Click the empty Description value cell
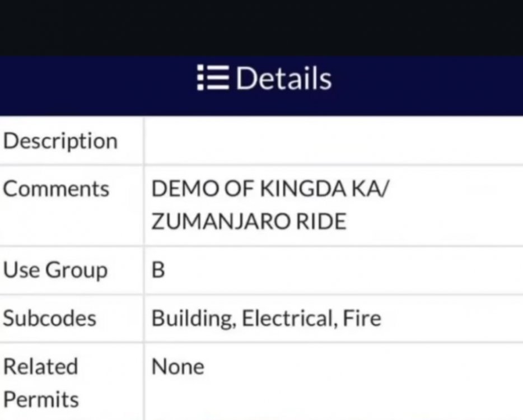Image resolution: width=523 pixels, height=420 pixels. tap(333, 141)
